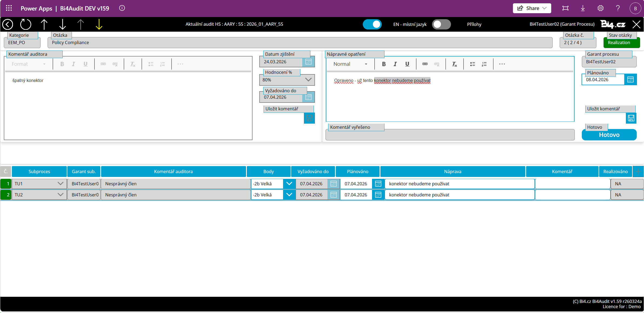Image resolution: width=644 pixels, height=313 pixels.
Task: Click the white down arrow icon
Action: pyautogui.click(x=62, y=24)
